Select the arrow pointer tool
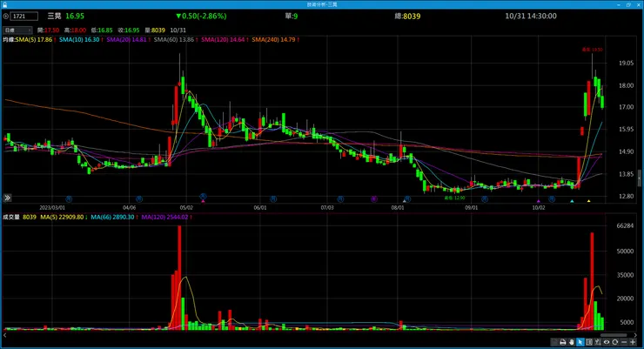The image size is (644, 349). [580, 342]
